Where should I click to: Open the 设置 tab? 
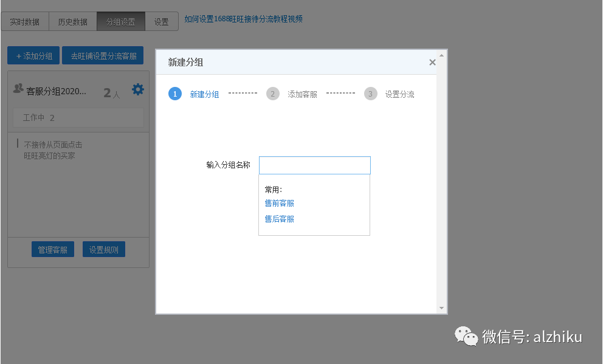162,21
